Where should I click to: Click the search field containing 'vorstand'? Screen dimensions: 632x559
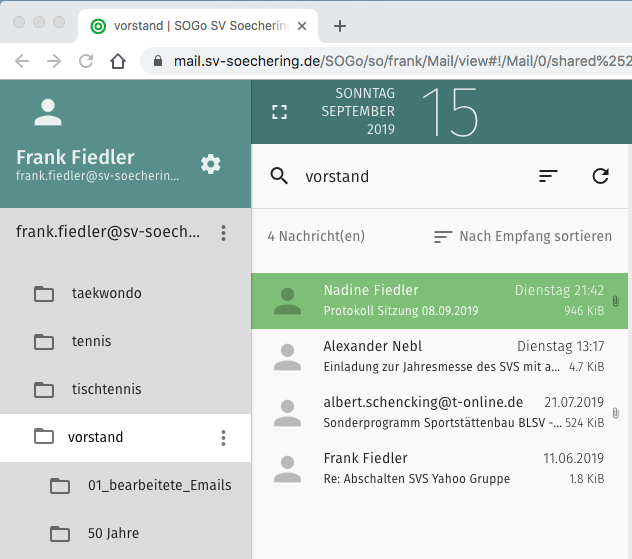tap(410, 177)
